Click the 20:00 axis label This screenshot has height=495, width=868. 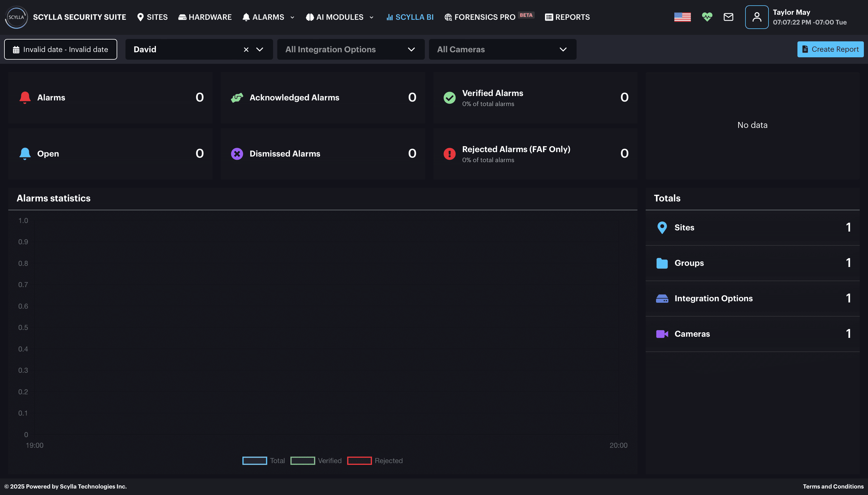point(619,445)
